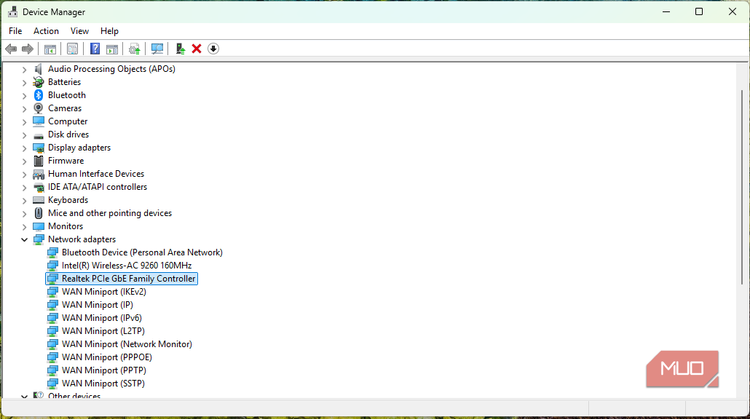Click the Display adapters icon
This screenshot has width=750, height=419.
point(38,148)
